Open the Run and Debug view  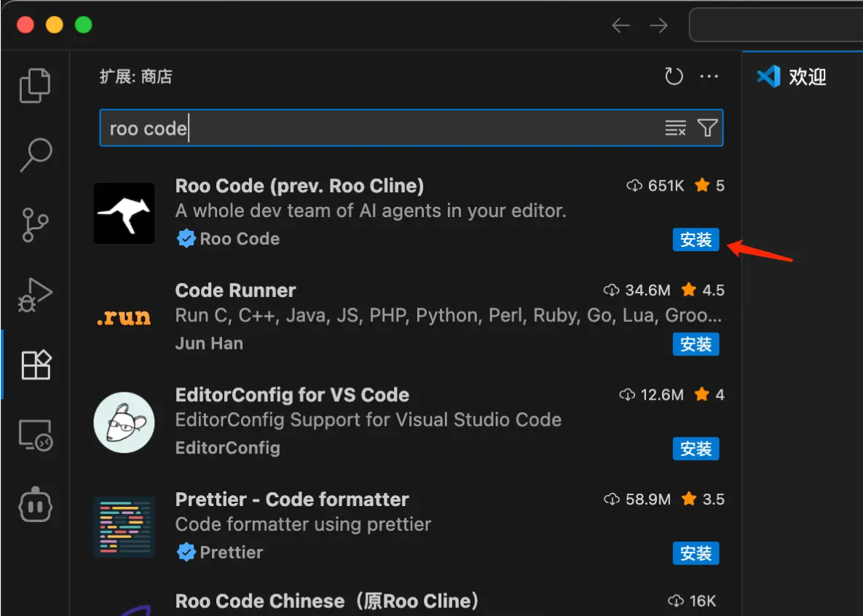[35, 294]
